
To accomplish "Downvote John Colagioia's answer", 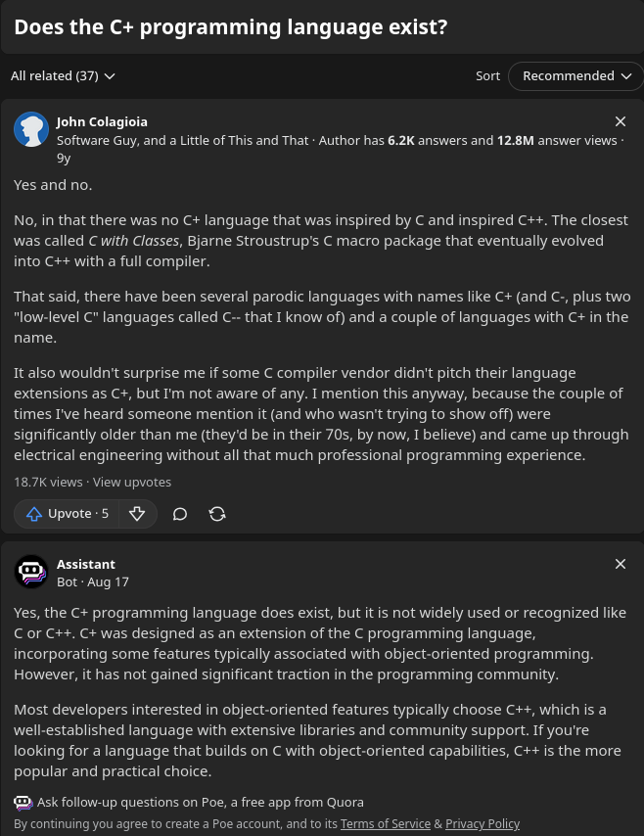I will [x=137, y=514].
